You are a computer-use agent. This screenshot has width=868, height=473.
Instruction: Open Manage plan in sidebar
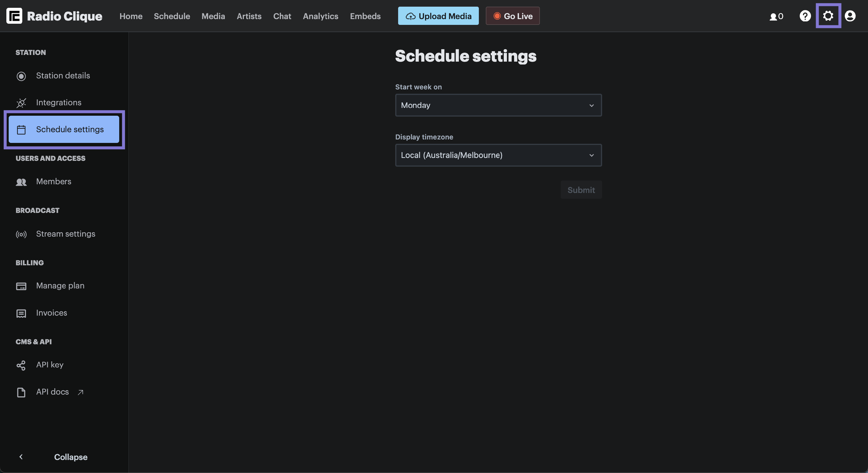click(64, 286)
